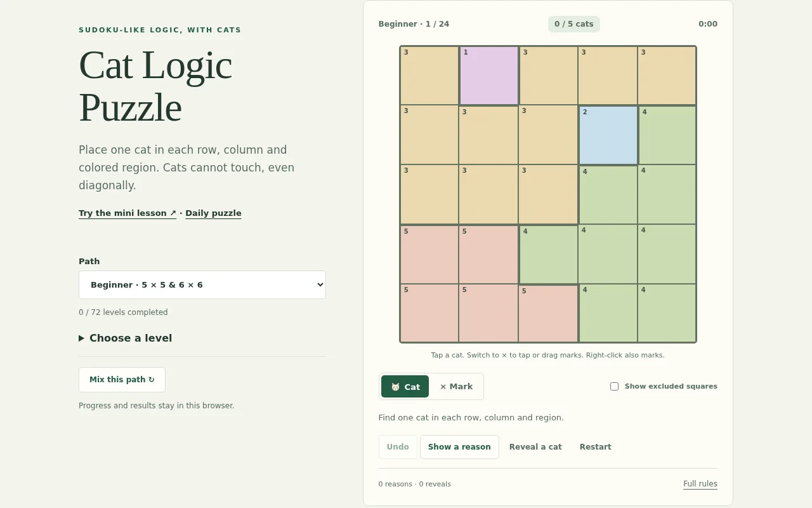Viewport: 812px width, 508px height.
Task: Click the Mix this path button
Action: point(122,380)
